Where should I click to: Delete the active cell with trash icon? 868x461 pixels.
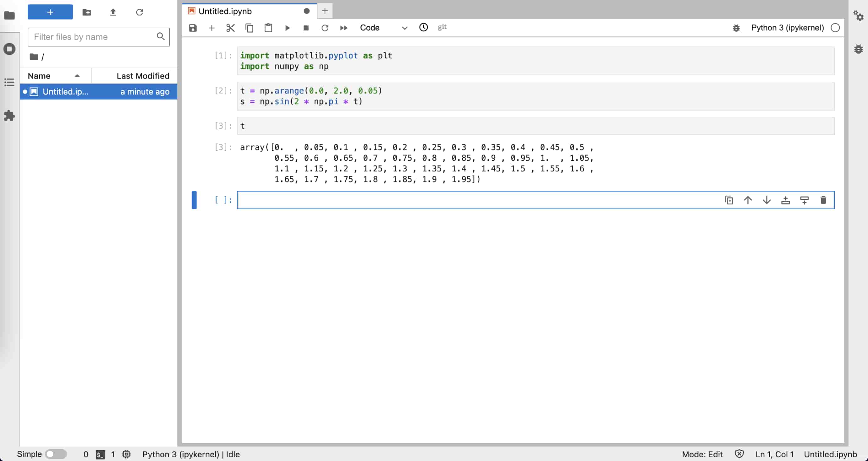point(823,200)
